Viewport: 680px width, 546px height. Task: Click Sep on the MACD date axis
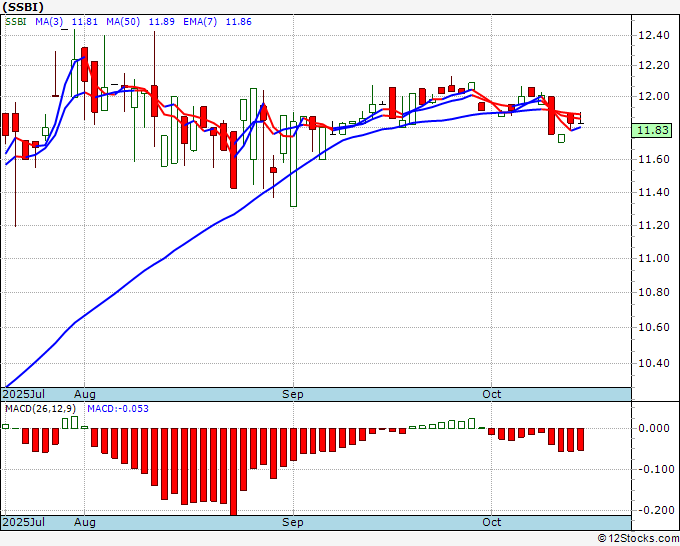tap(293, 522)
